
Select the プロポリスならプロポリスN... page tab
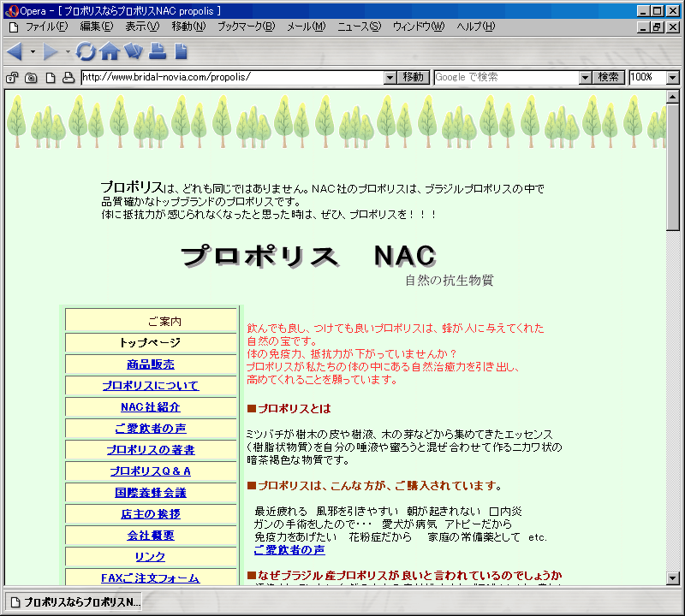click(74, 602)
